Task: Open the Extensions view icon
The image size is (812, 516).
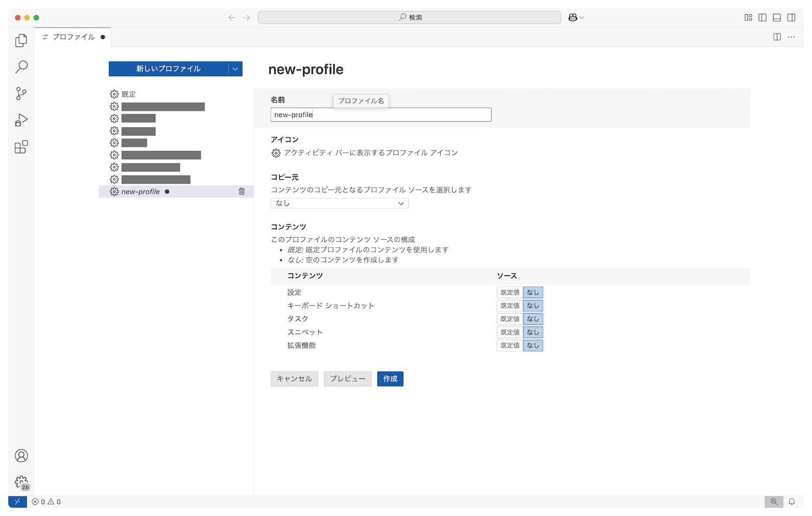Action: tap(21, 147)
